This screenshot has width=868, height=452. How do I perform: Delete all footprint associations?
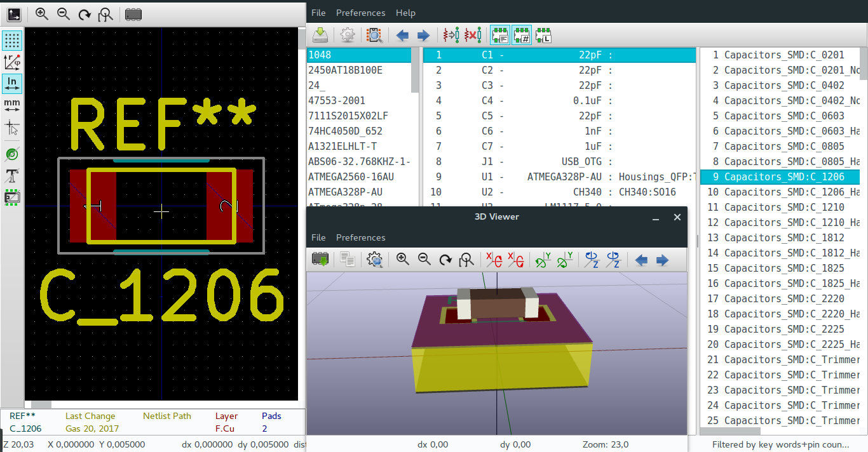472,35
